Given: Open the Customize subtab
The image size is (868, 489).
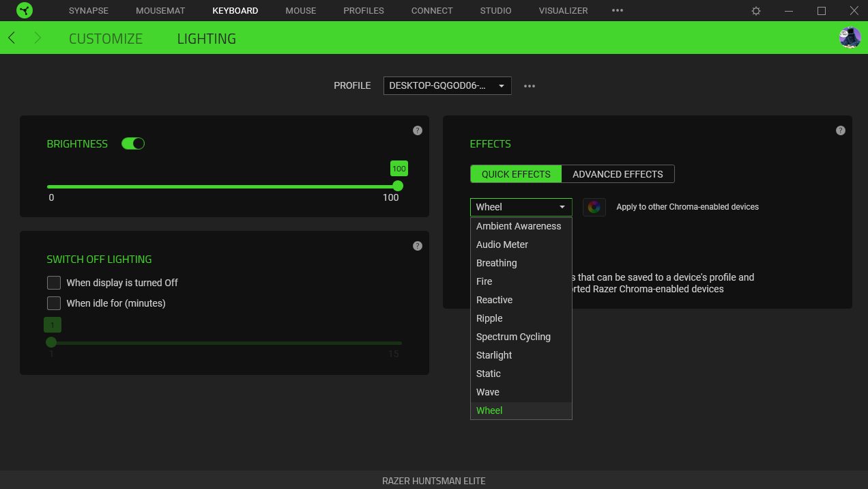Looking at the screenshot, I should [x=106, y=38].
